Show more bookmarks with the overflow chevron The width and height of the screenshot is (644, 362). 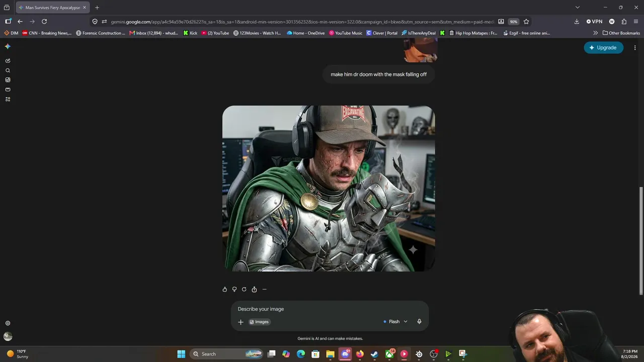596,33
